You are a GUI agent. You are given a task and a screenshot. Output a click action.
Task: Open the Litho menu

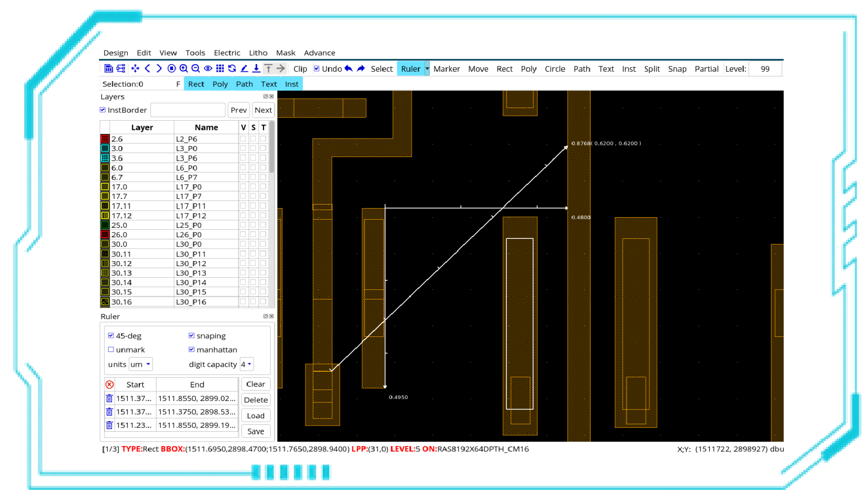click(258, 53)
